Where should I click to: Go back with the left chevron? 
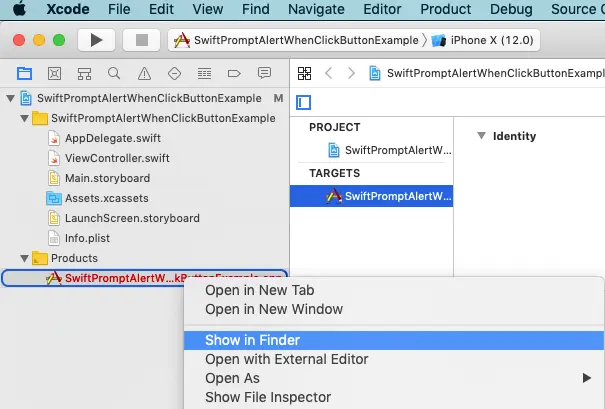pyautogui.click(x=329, y=73)
